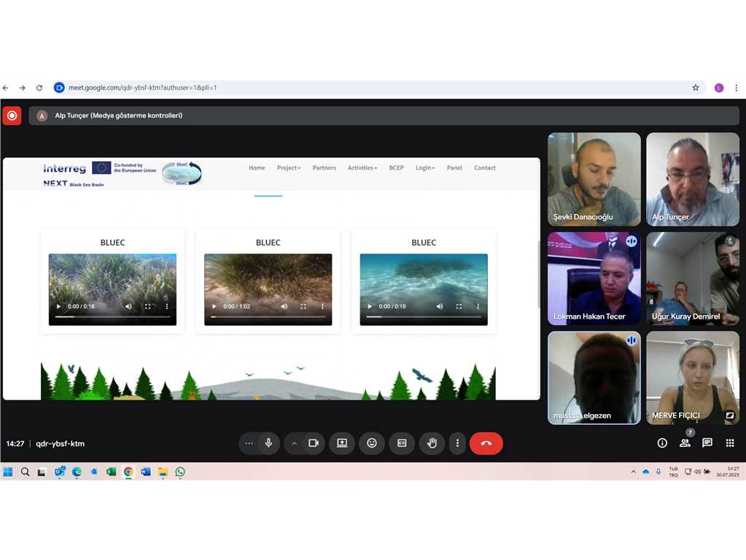746x560 pixels.
Task: Leave the call with red hang-up button
Action: click(x=486, y=443)
